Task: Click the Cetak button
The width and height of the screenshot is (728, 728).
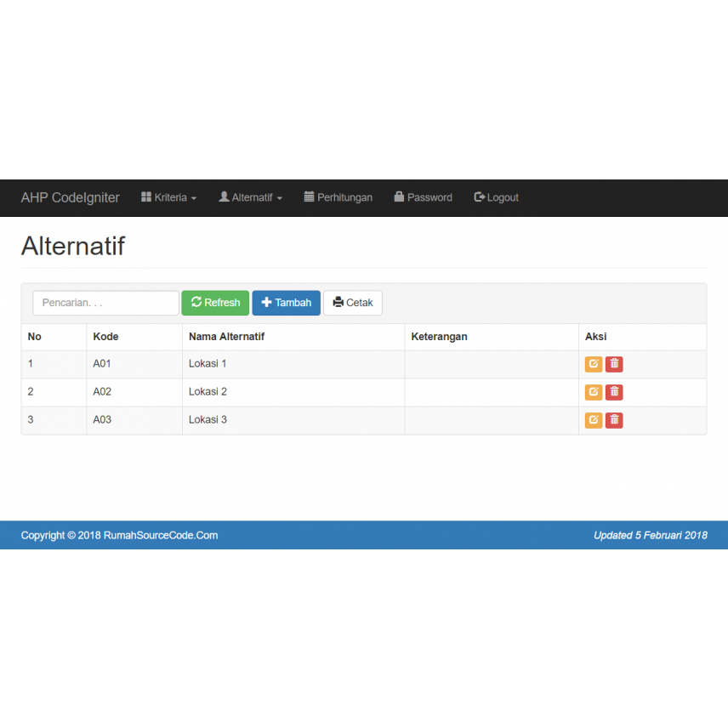Action: [352, 302]
